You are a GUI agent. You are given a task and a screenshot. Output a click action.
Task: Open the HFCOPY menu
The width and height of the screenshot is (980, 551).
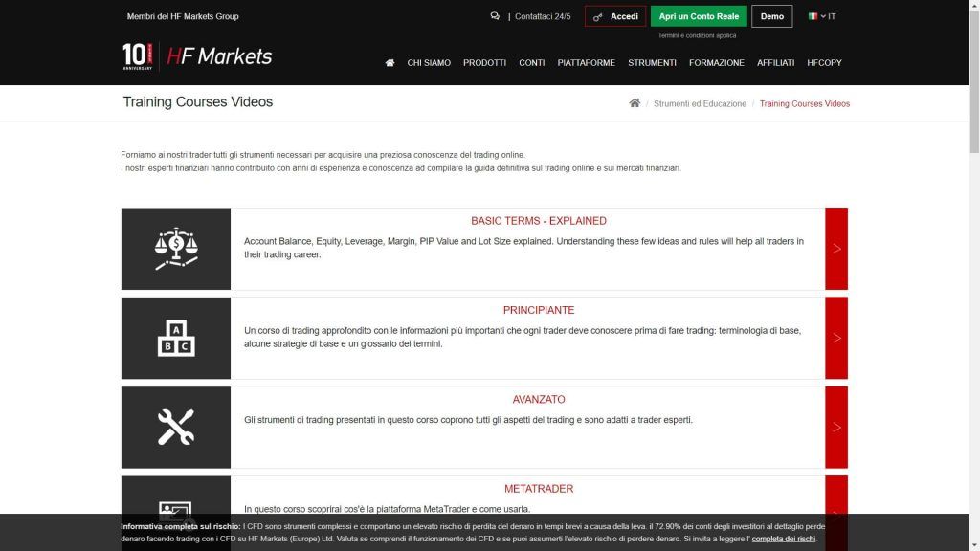coord(824,63)
